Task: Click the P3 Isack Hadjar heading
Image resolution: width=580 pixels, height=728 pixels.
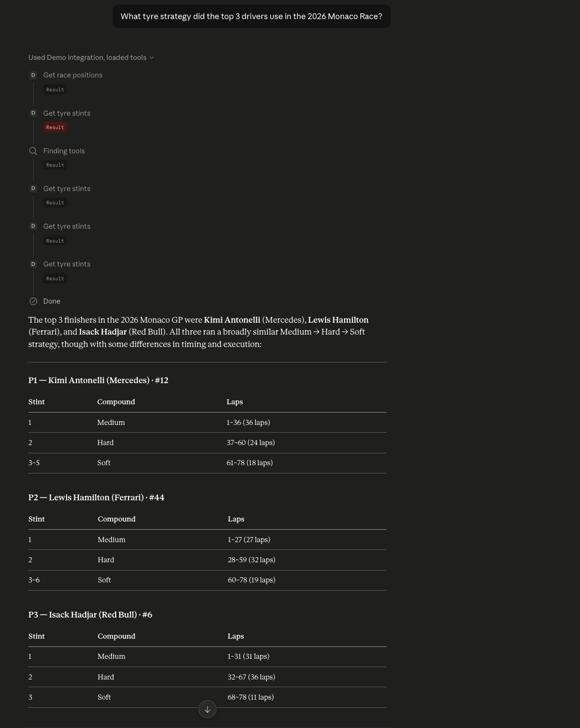Action: [x=90, y=615]
